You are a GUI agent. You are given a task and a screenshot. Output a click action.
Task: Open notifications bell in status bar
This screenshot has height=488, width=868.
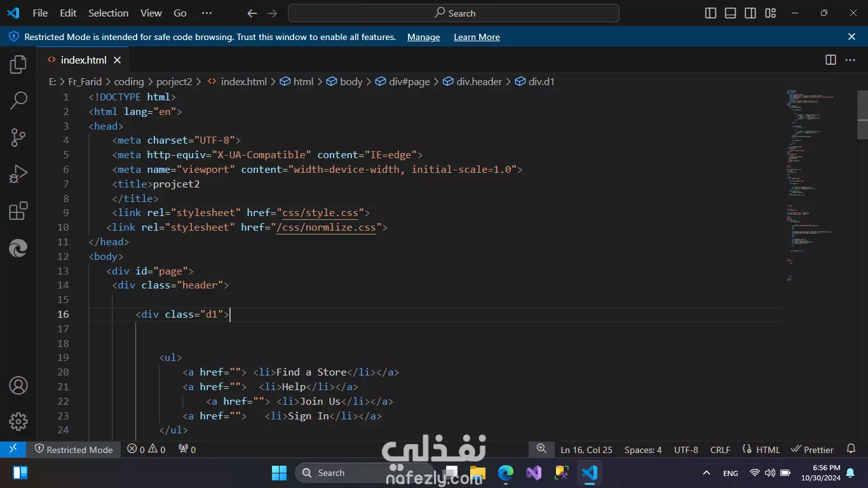851,449
